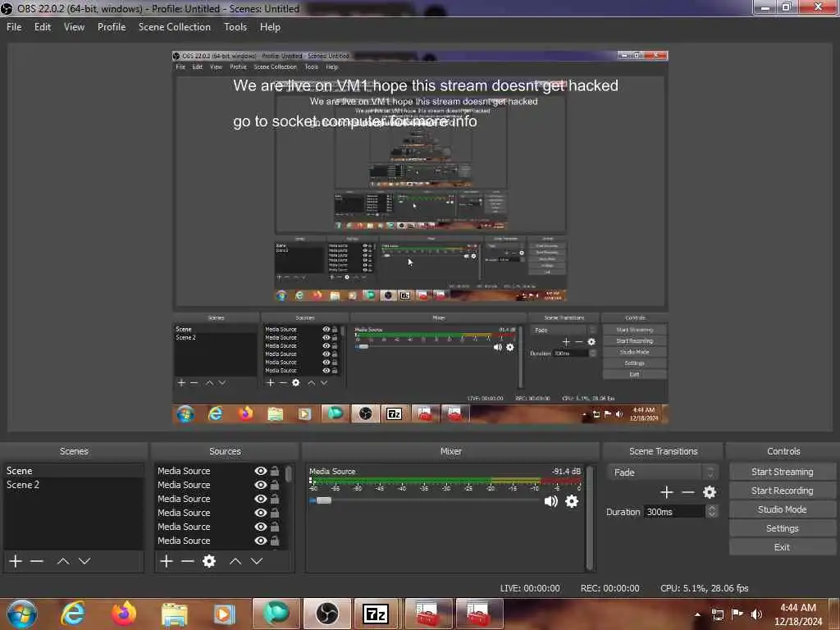Move the selected source down in the Sources list
Viewport: 840px width, 630px height.
257,561
